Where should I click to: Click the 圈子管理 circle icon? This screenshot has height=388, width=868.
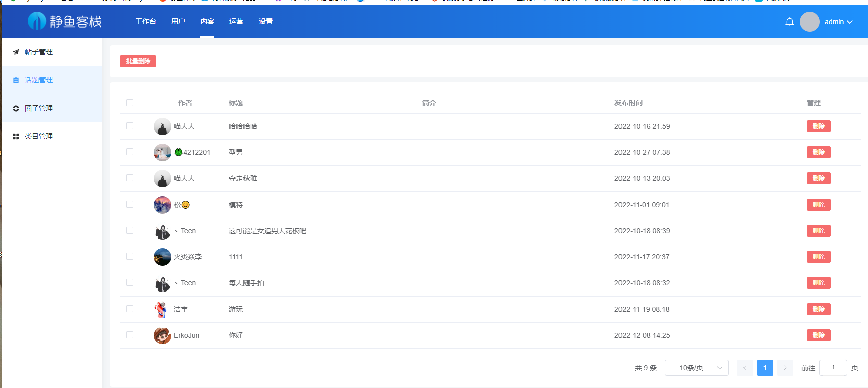(16, 109)
